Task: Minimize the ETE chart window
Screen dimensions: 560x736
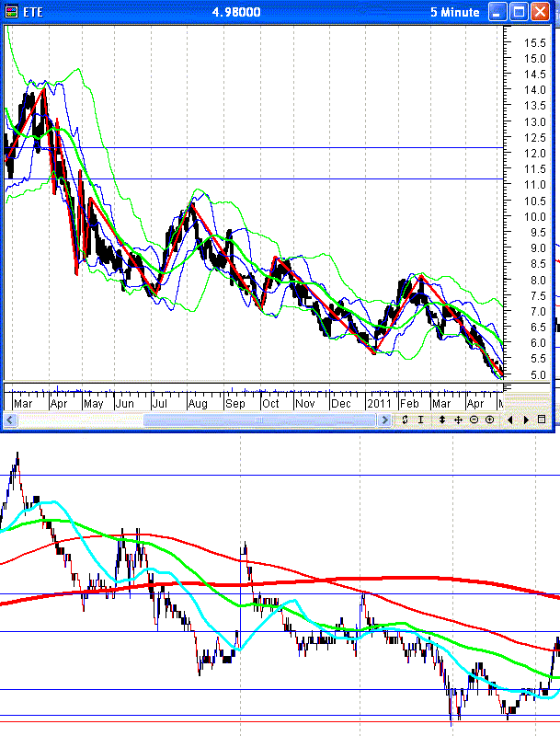Action: (x=498, y=13)
